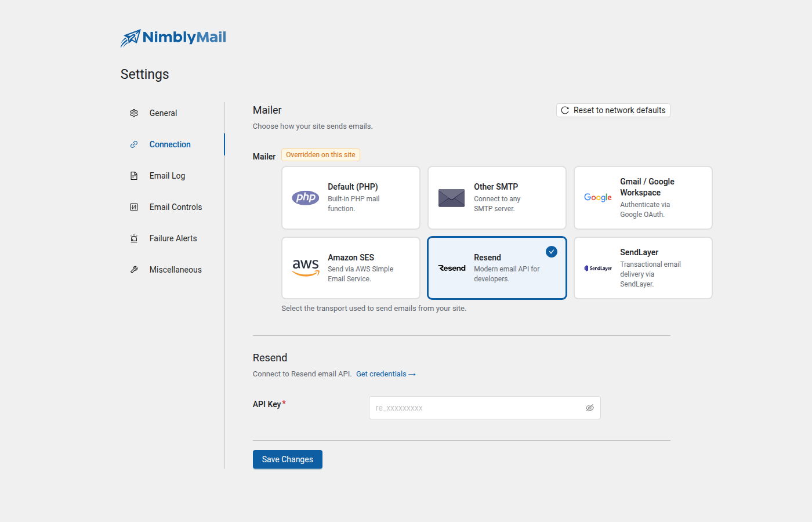Click the Email Controls sliders icon

click(134, 207)
